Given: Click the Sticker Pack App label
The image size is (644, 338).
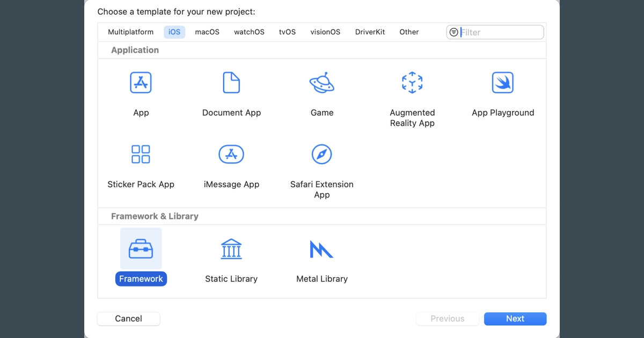Looking at the screenshot, I should coord(141,185).
